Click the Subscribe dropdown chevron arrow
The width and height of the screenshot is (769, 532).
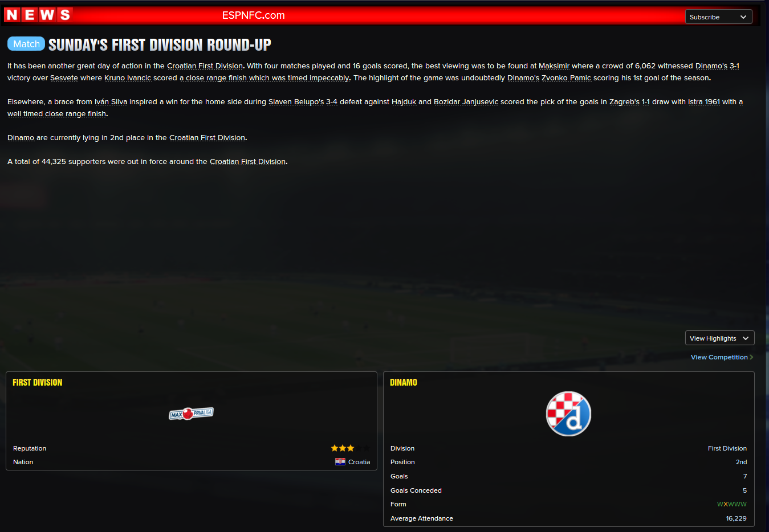(x=743, y=17)
